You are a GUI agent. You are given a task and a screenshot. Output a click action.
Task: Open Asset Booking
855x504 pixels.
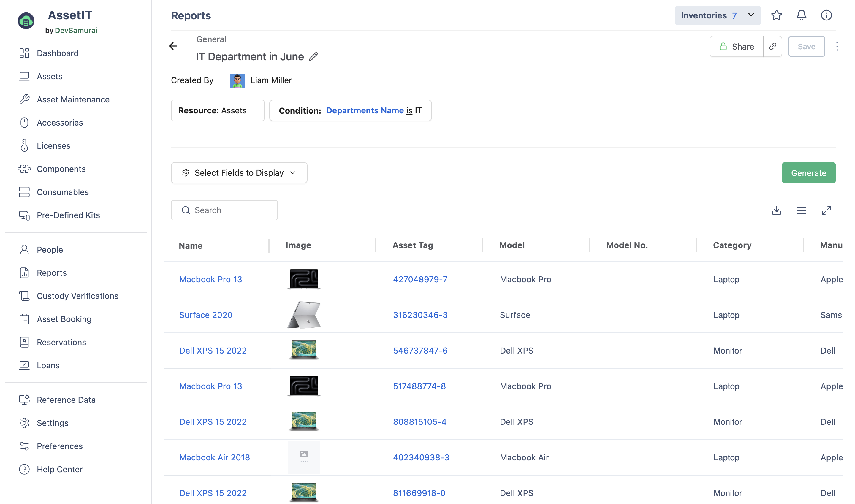point(64,319)
